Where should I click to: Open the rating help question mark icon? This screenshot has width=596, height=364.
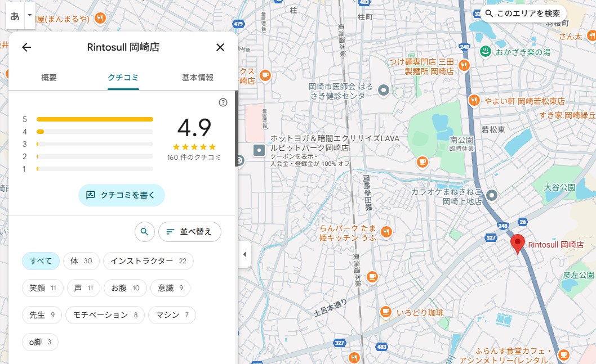(x=223, y=102)
